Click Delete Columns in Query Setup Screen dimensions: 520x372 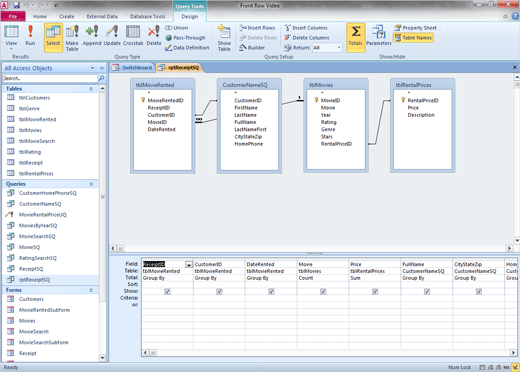[307, 38]
